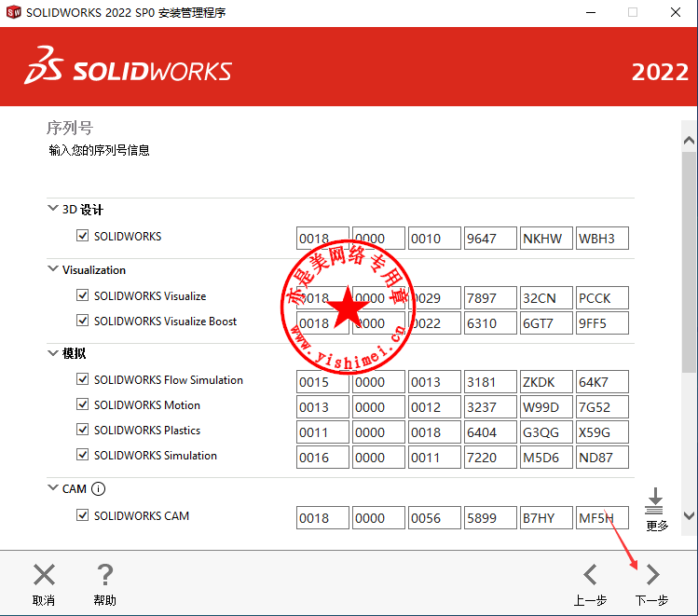Image resolution: width=698 pixels, height=616 pixels.
Task: Click CAM serial field 5899
Action: click(x=490, y=517)
